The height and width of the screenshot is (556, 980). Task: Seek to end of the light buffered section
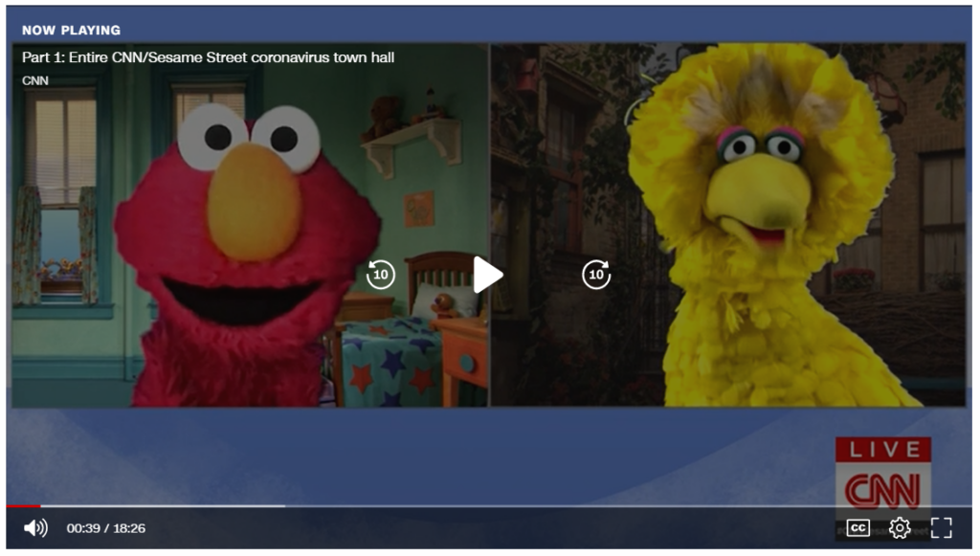(x=281, y=506)
